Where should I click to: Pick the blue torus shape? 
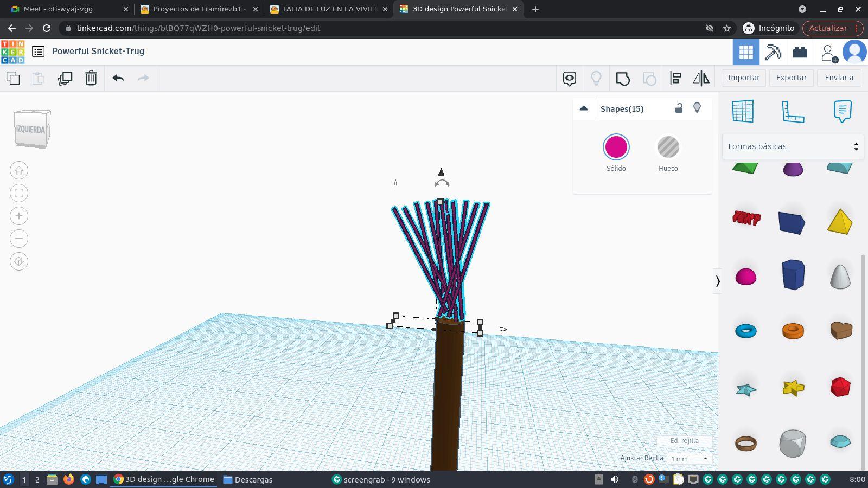point(746,331)
